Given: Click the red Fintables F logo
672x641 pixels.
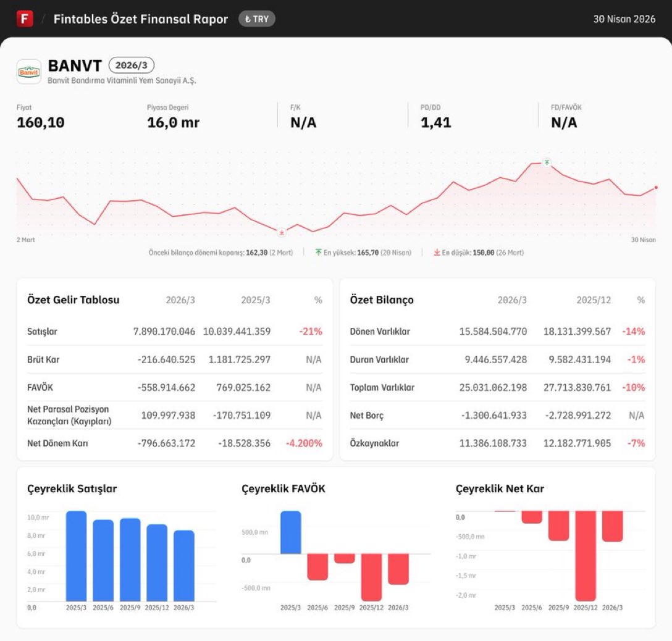Looking at the screenshot, I should [25, 19].
